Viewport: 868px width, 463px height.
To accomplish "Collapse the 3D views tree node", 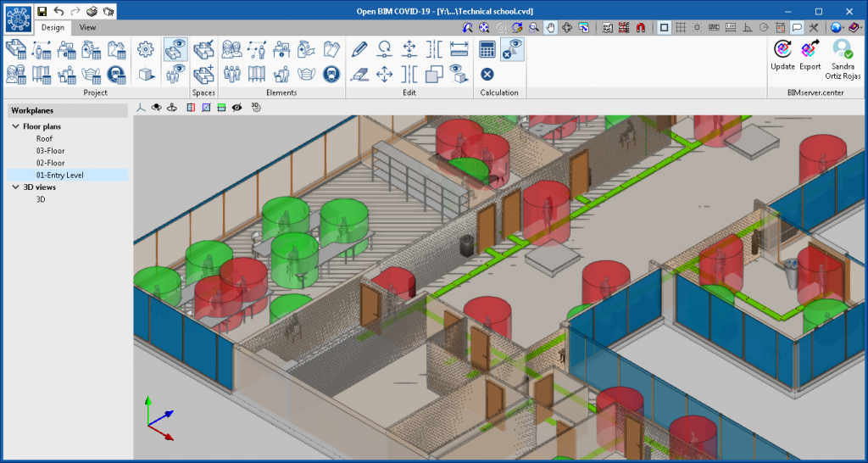I will [16, 187].
